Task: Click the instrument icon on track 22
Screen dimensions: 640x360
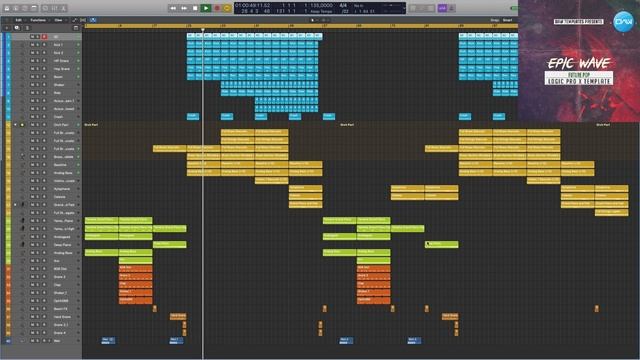Action: [22, 205]
